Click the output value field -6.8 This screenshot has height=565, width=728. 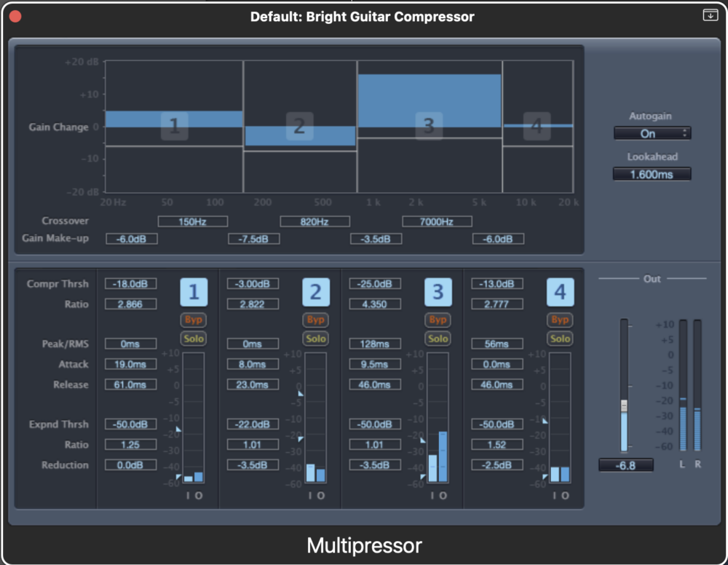pyautogui.click(x=625, y=465)
